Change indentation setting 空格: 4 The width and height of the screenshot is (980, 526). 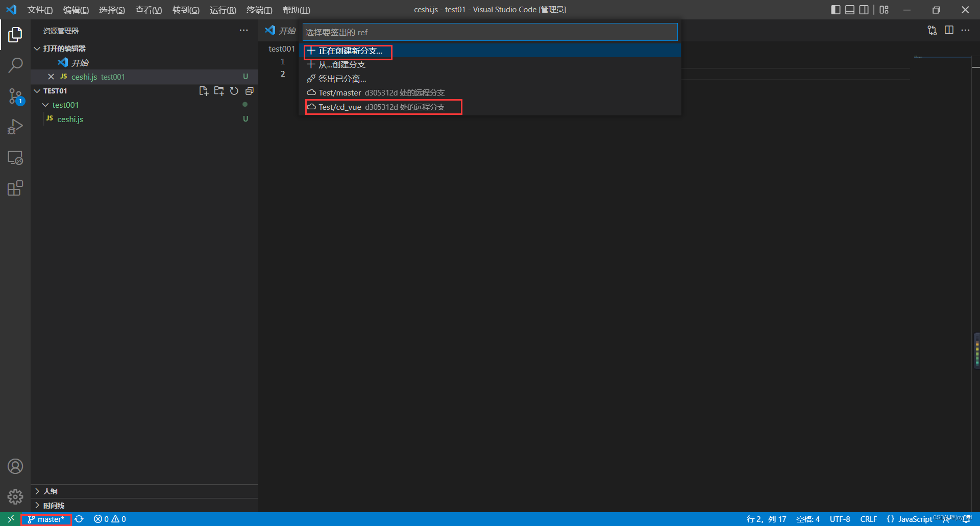click(x=808, y=519)
